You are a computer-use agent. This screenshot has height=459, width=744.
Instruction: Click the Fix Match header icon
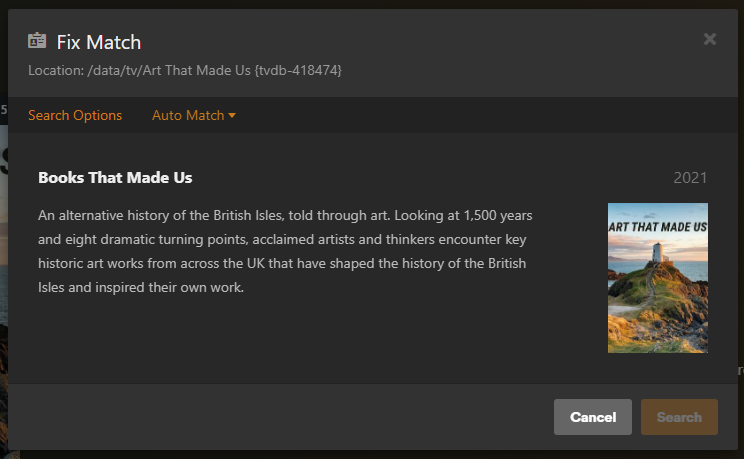click(x=37, y=41)
